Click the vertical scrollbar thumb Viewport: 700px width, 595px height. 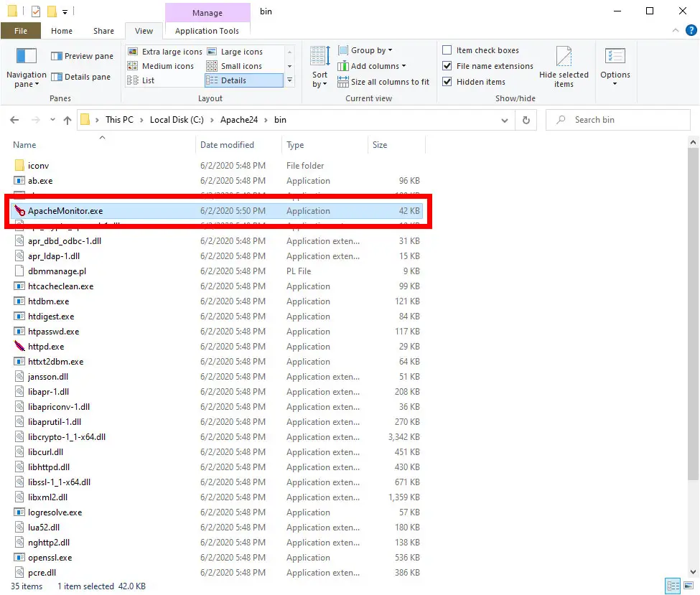tap(693, 314)
